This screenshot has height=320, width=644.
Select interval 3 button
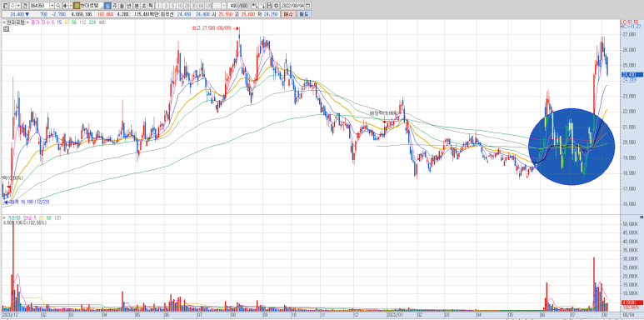pyautogui.click(x=166, y=6)
